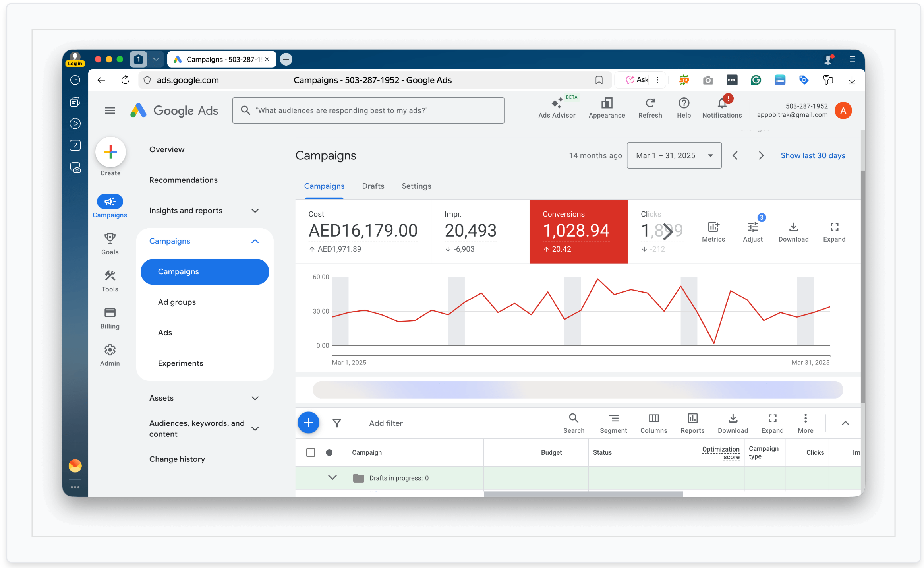Switch to the Drafts tab
Viewport: 924px width, 568px height.
pyautogui.click(x=373, y=186)
